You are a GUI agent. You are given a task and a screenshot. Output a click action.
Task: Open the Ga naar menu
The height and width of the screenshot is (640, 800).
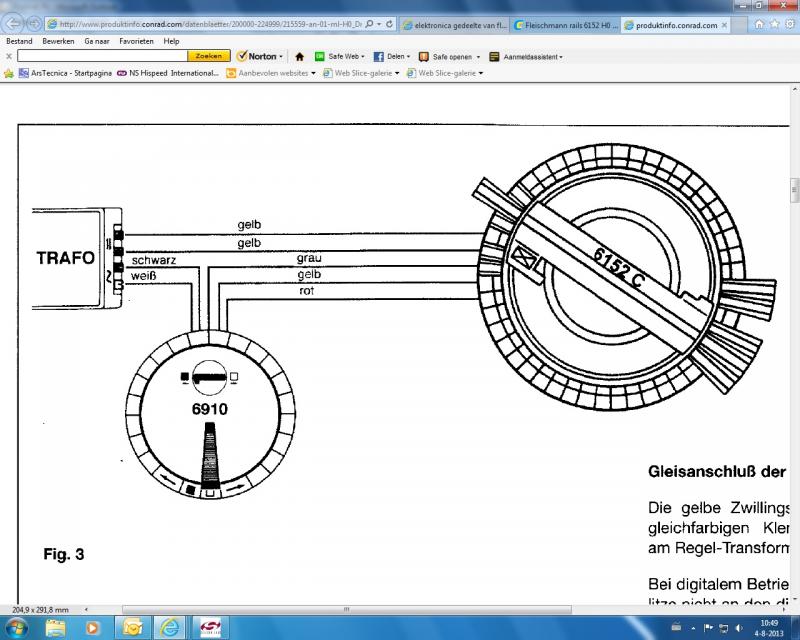point(96,41)
